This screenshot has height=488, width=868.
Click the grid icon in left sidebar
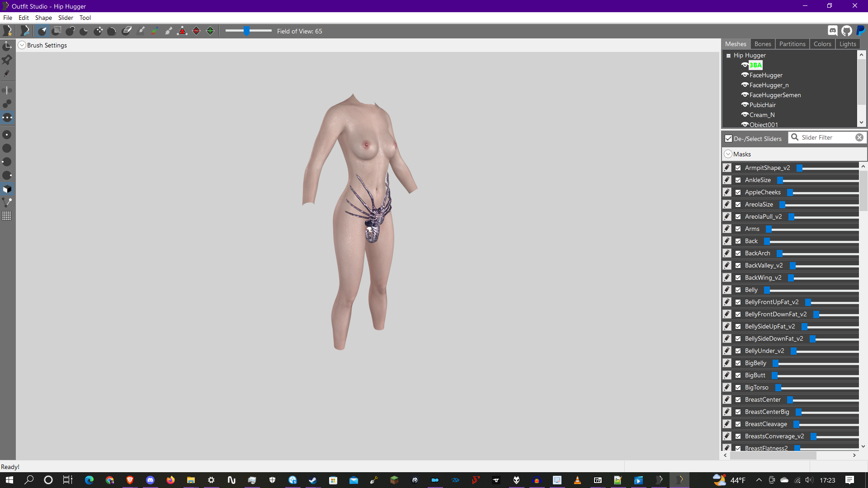7,216
